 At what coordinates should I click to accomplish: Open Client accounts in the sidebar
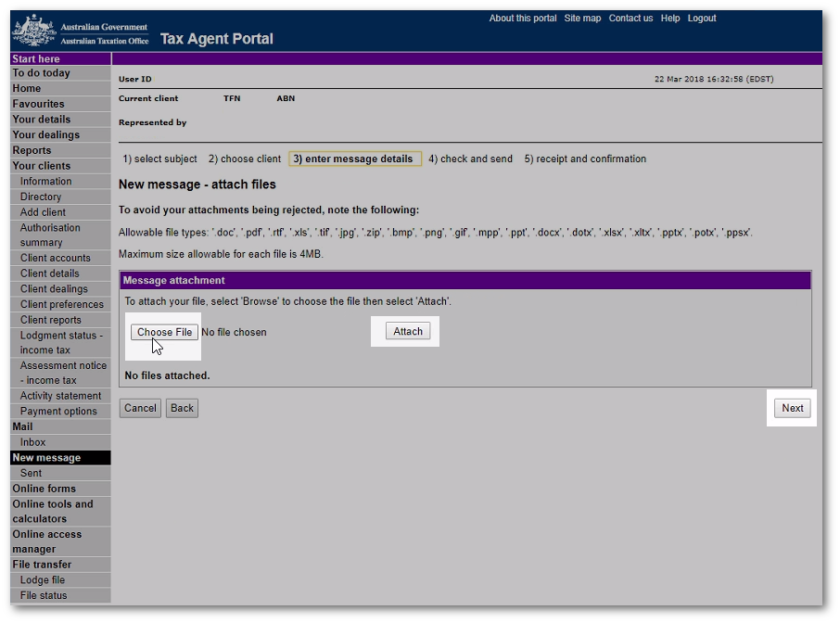56,258
